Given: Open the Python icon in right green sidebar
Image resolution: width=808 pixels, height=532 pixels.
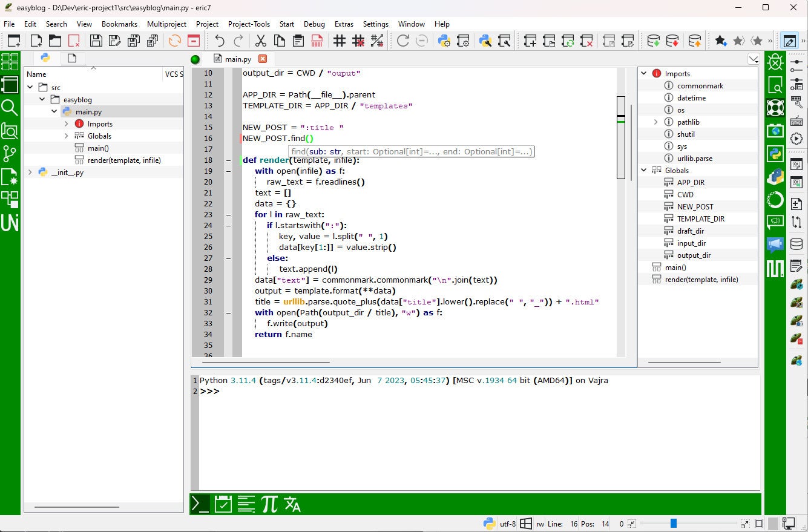Looking at the screenshot, I should tap(775, 154).
